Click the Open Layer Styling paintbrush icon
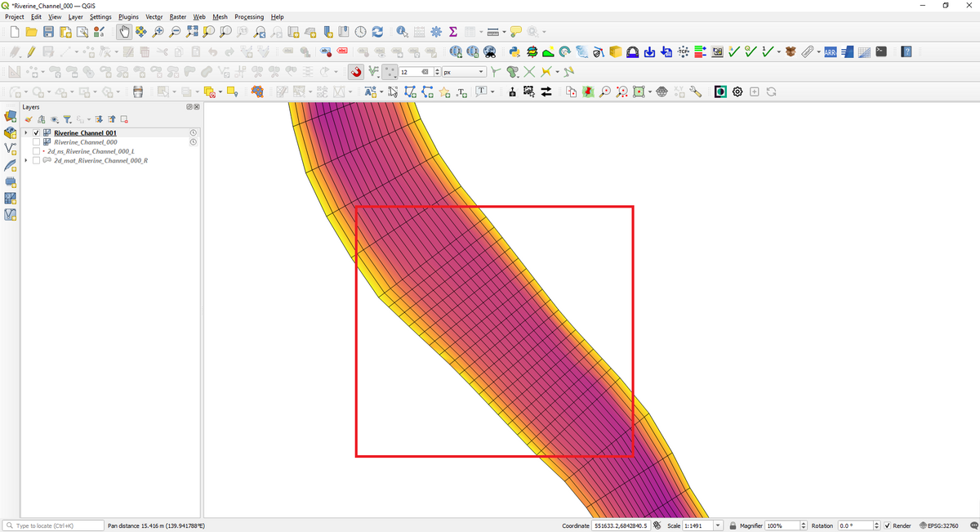This screenshot has height=532, width=980. coord(29,119)
